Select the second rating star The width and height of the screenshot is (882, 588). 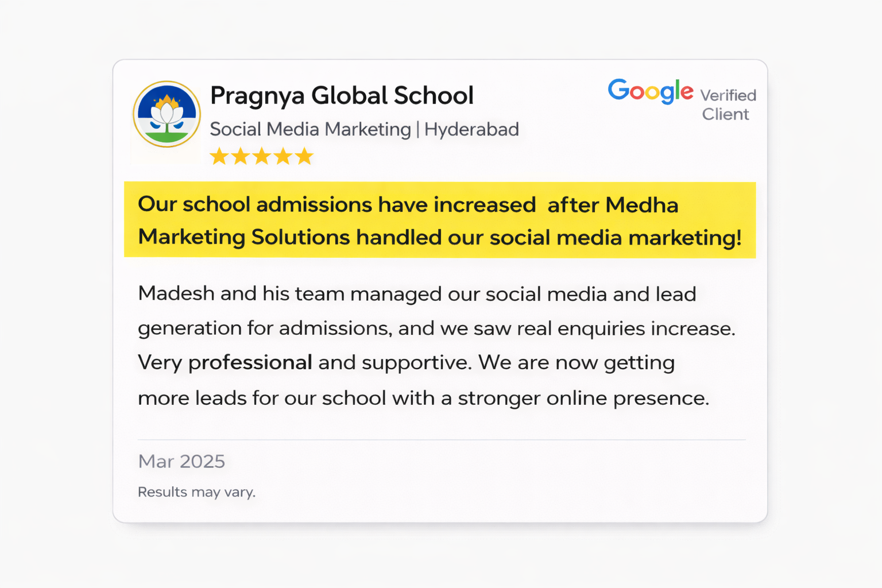click(240, 156)
